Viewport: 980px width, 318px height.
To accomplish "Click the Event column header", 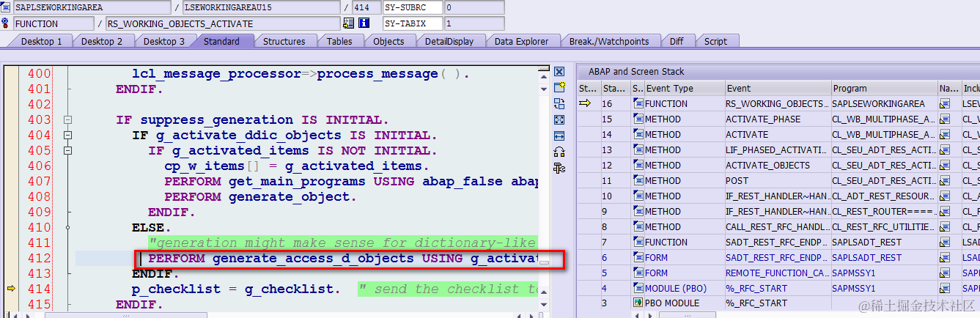I will [778, 88].
